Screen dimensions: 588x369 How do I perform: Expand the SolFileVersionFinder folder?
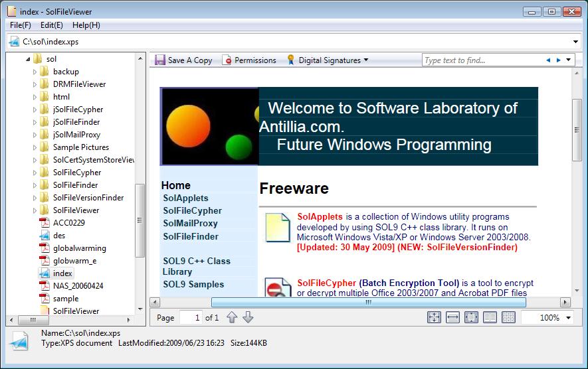coord(35,198)
